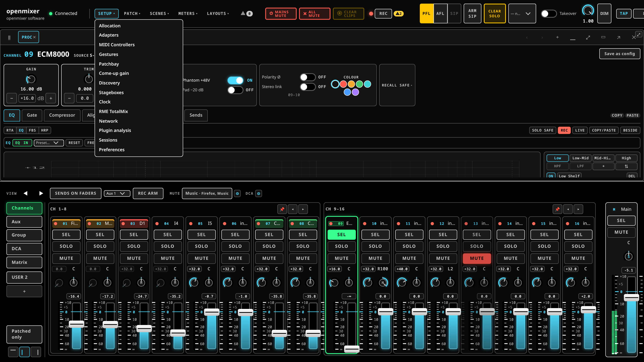644x362 pixels.
Task: Click the panel drag handle grip icon
Action: click(9, 37)
